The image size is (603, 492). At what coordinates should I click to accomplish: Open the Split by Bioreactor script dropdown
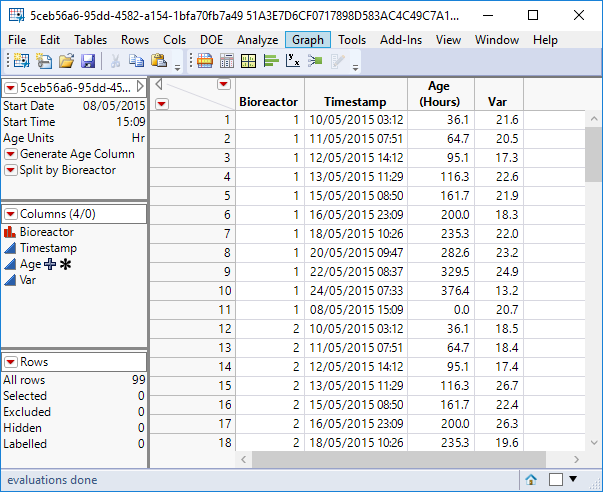(x=11, y=170)
